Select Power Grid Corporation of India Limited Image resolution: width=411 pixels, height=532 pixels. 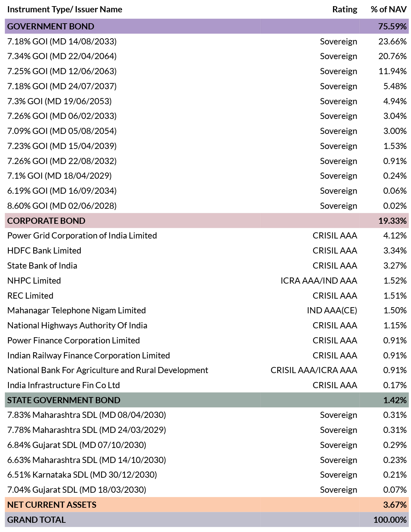[82, 236]
